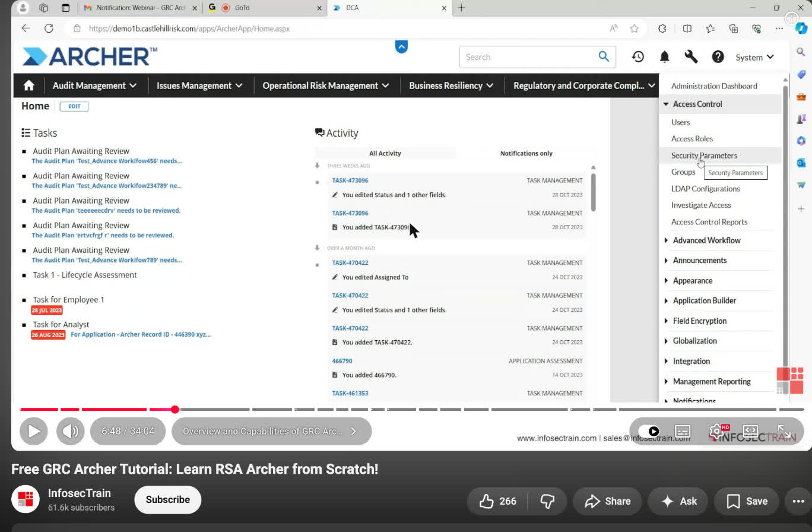Screen dimensions: 812x532
Task: Toggle video subtitles/captions icon
Action: (683, 432)
